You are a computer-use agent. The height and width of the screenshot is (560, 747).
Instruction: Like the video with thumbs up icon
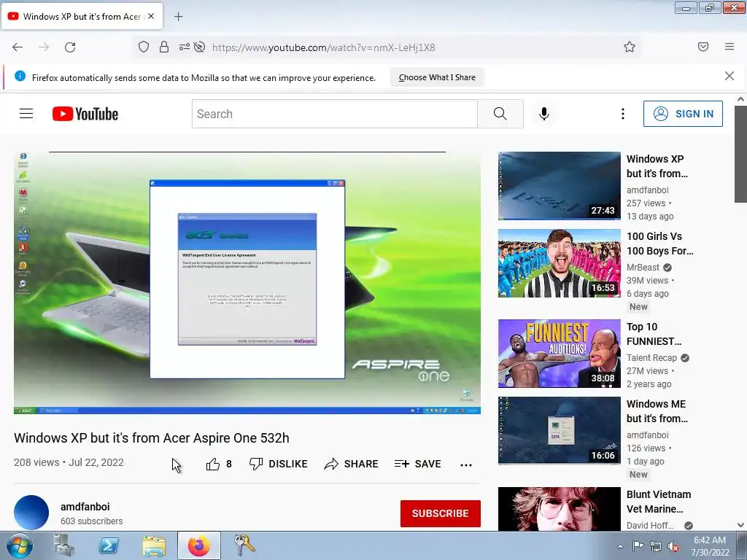(x=212, y=464)
